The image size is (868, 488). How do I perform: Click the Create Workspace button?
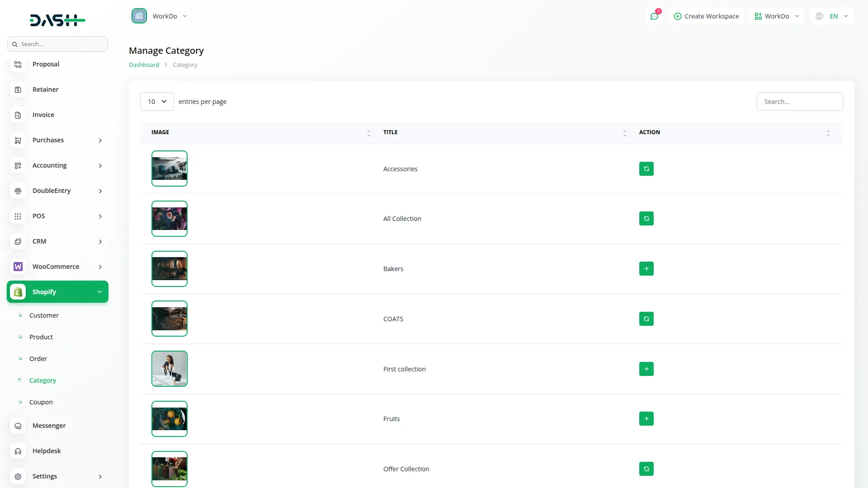pyautogui.click(x=706, y=16)
